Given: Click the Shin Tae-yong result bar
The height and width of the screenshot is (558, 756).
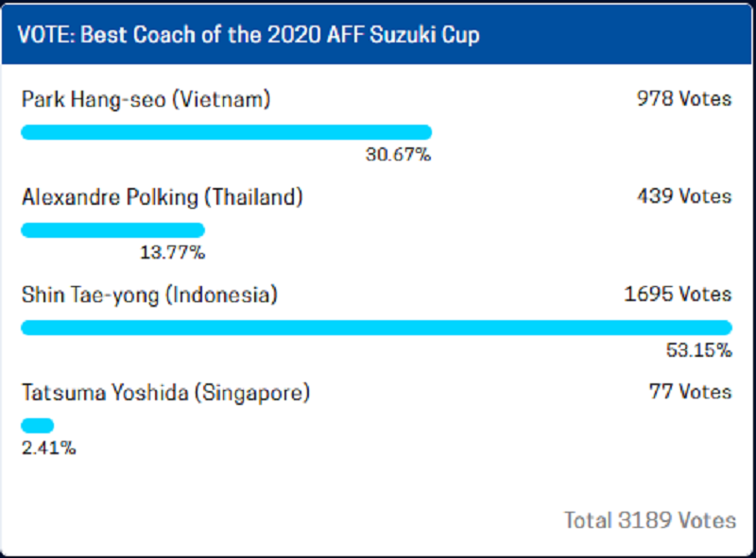Looking at the screenshot, I should coord(377,328).
